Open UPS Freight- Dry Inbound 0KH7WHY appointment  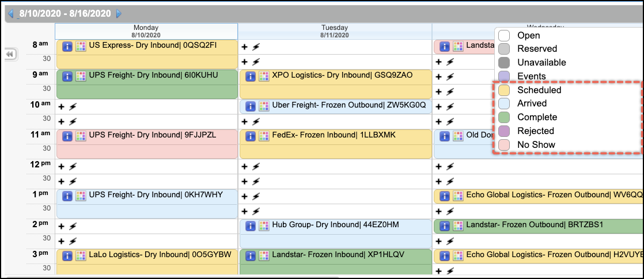pos(147,204)
